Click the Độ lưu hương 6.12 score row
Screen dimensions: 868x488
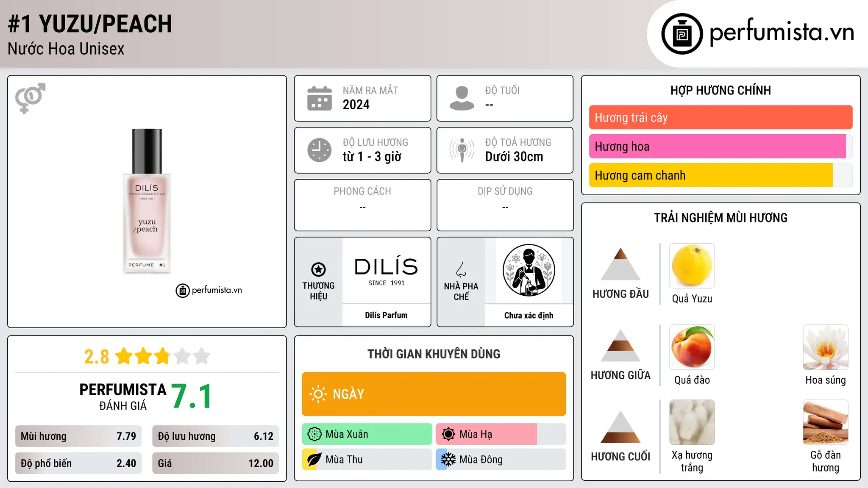coord(215,436)
